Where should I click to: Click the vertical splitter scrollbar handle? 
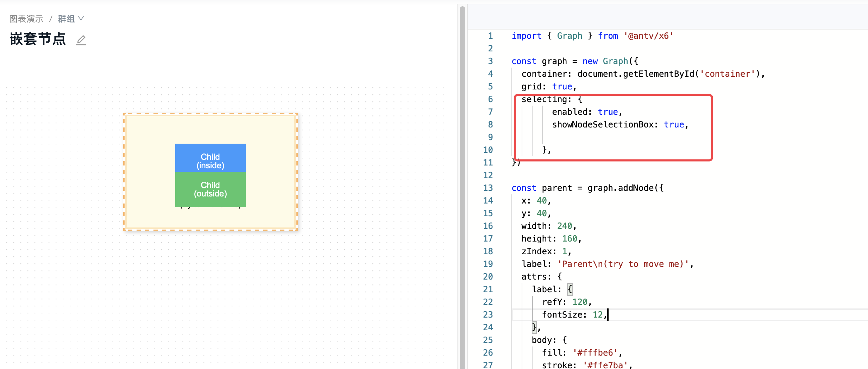463,187
